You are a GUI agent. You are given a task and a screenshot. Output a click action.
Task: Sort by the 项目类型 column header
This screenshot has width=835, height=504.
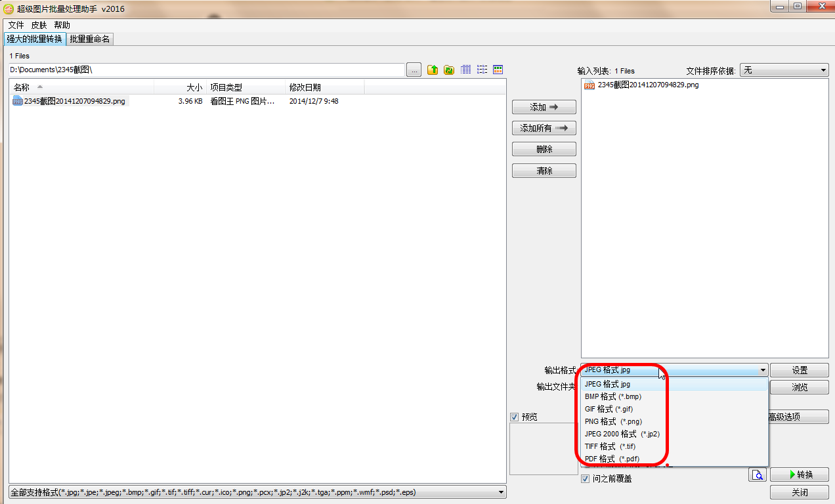tap(246, 87)
